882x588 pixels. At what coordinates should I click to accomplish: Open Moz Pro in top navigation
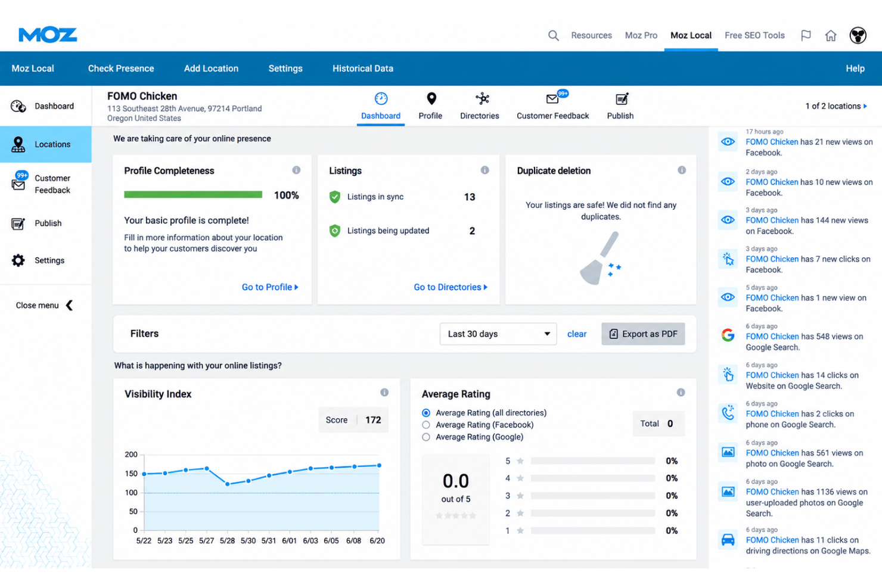click(x=641, y=36)
